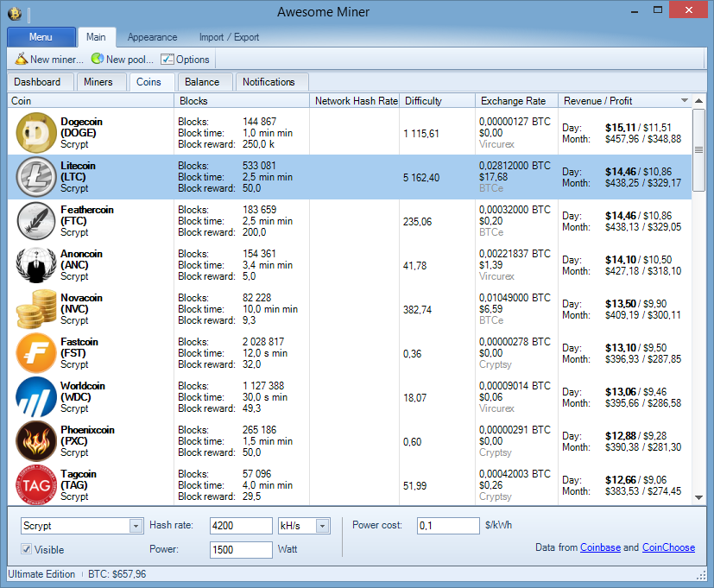Click the Fastcoin orange logo

click(x=36, y=353)
